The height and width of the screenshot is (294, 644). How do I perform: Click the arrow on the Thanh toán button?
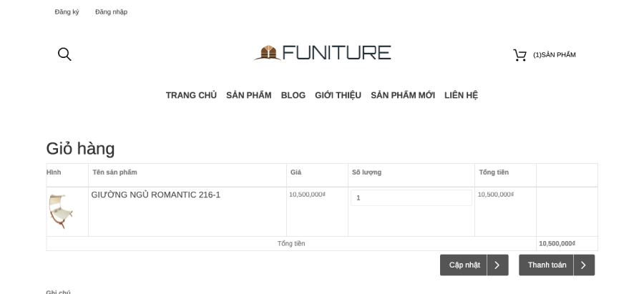[x=584, y=265]
